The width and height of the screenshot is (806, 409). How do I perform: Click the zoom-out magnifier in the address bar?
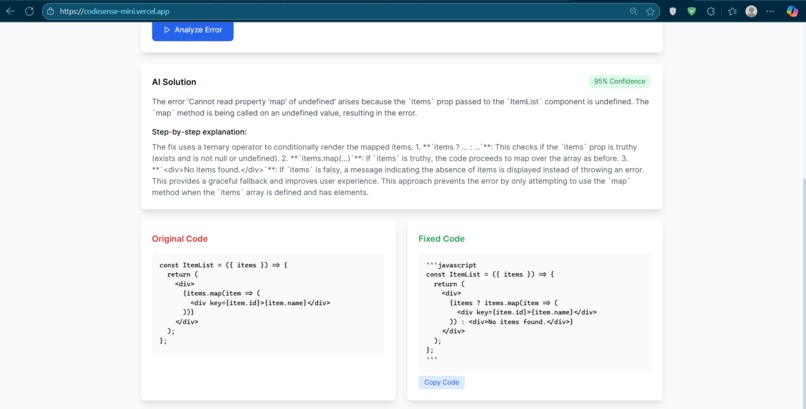pyautogui.click(x=633, y=11)
